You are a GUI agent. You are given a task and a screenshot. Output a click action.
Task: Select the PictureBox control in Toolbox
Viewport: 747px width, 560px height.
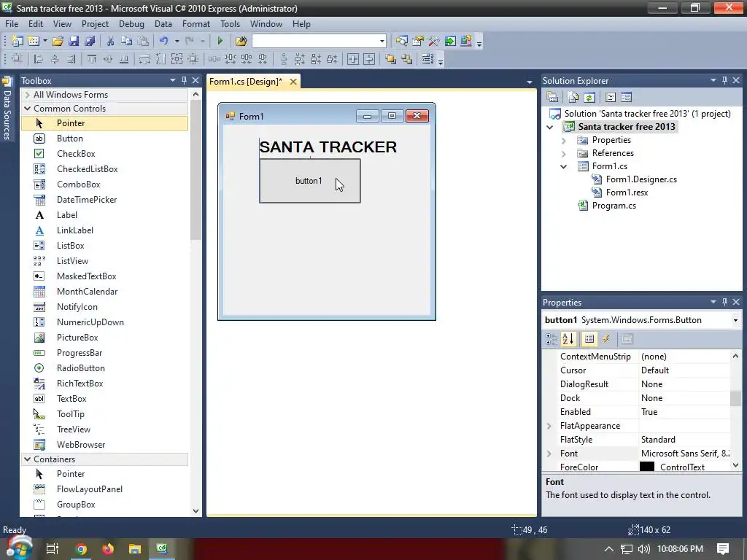tap(77, 337)
